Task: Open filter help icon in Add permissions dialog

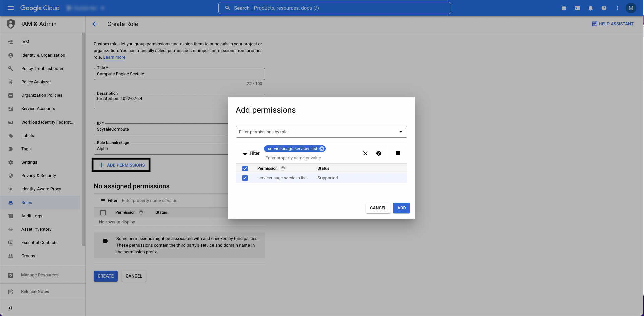Action: coord(379,153)
